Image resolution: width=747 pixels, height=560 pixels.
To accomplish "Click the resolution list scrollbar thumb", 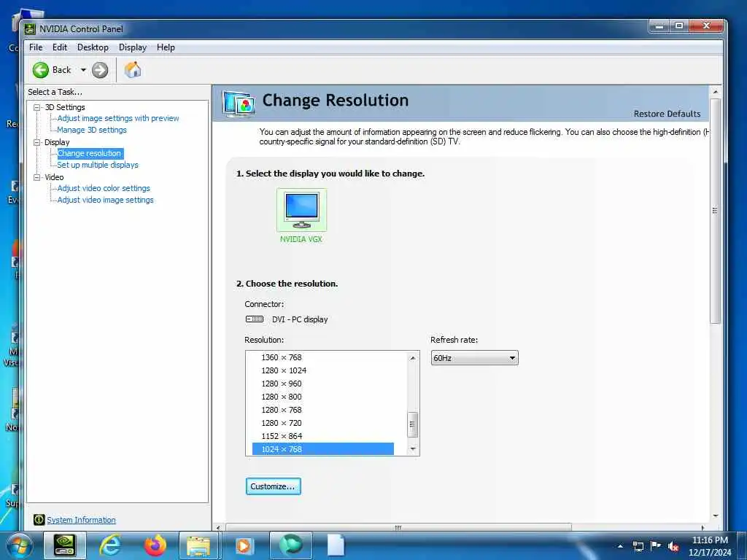I will click(413, 424).
